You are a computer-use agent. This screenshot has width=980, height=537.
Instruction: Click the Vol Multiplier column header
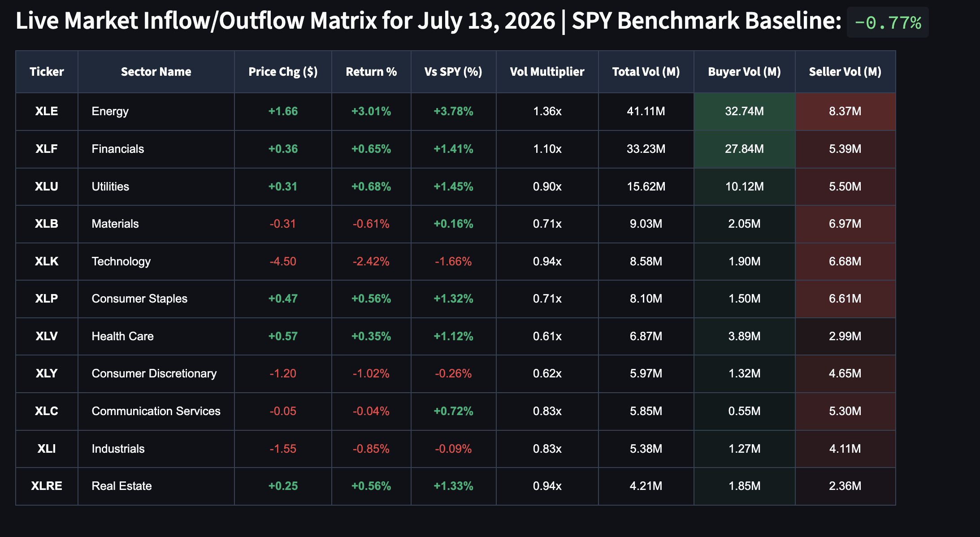click(x=547, y=72)
